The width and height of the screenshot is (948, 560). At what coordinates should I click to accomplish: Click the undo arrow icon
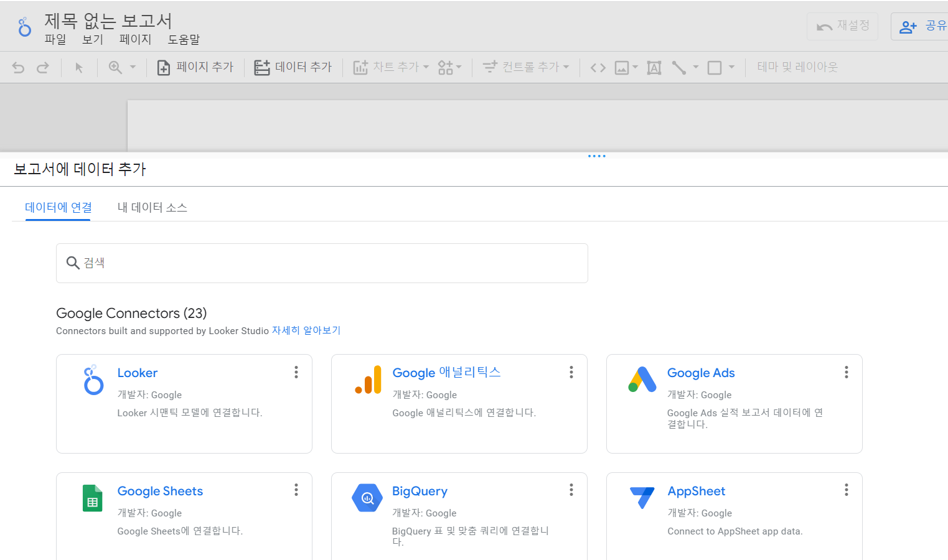click(x=19, y=68)
